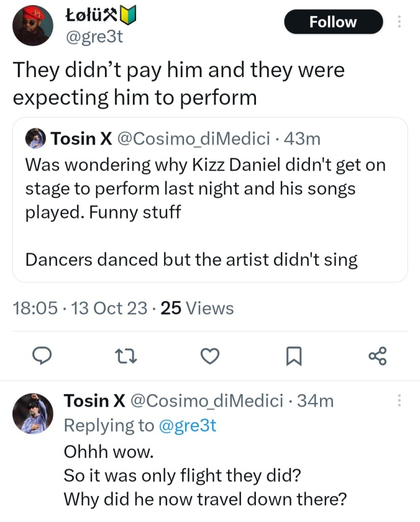
Task: Open more options on Tosin X's reply
Action: [399, 401]
